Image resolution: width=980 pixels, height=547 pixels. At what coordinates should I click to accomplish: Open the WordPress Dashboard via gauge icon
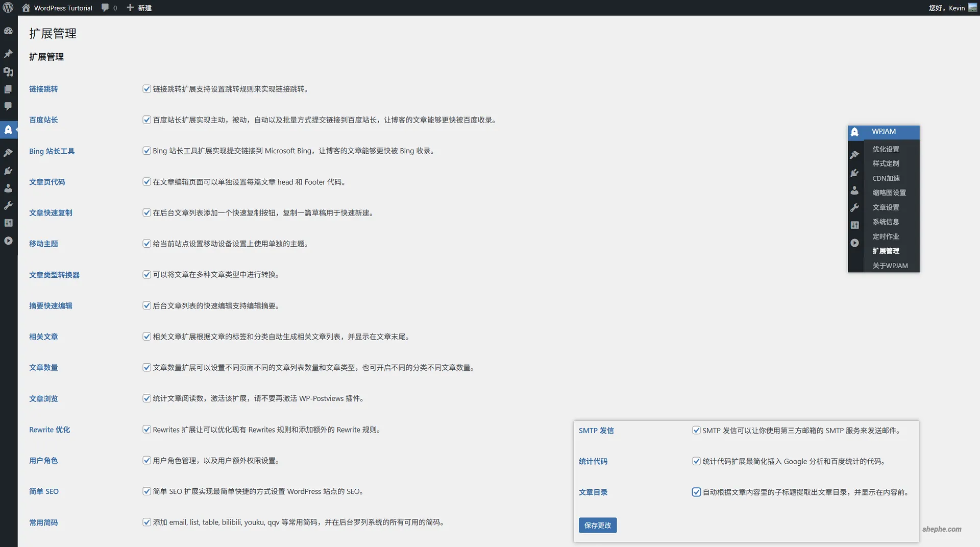pyautogui.click(x=8, y=31)
